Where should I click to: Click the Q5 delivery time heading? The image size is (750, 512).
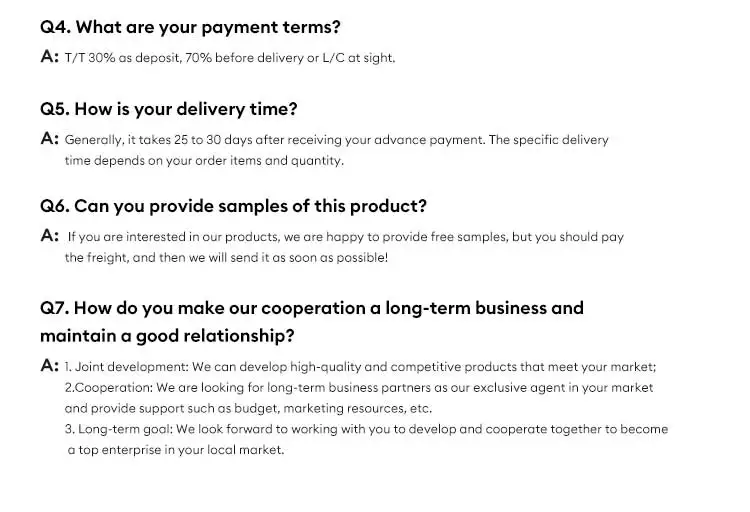(168, 109)
